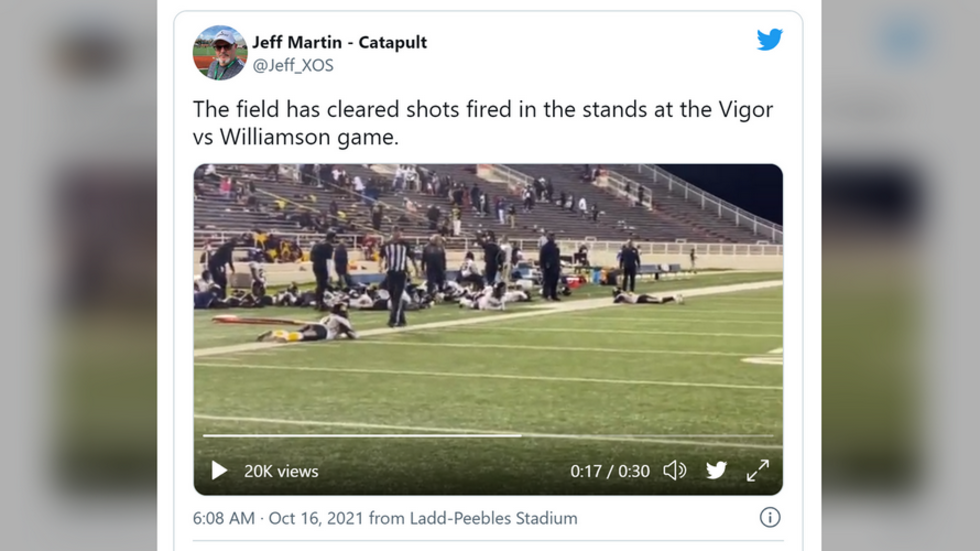Click the tweet text about Vigor vs Williamson
This screenshot has width=980, height=551.
point(483,123)
